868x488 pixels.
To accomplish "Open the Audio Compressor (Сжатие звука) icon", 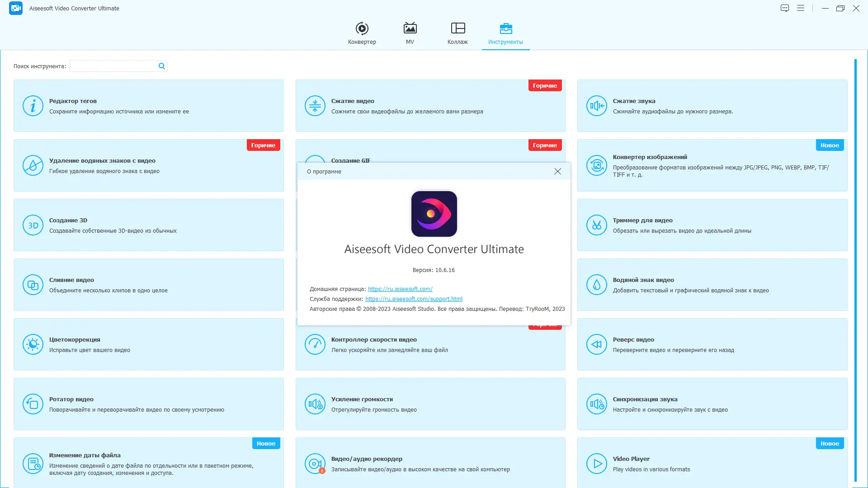I will pyautogui.click(x=596, y=106).
